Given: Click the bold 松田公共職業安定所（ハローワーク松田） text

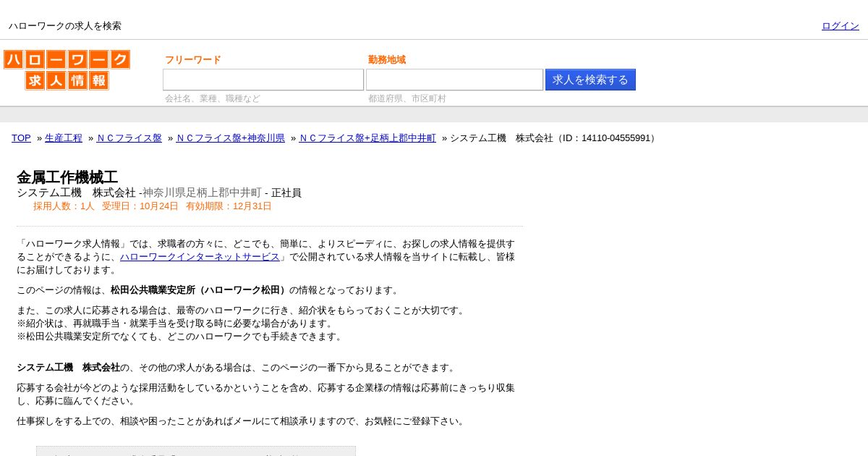Looking at the screenshot, I should [x=200, y=290].
